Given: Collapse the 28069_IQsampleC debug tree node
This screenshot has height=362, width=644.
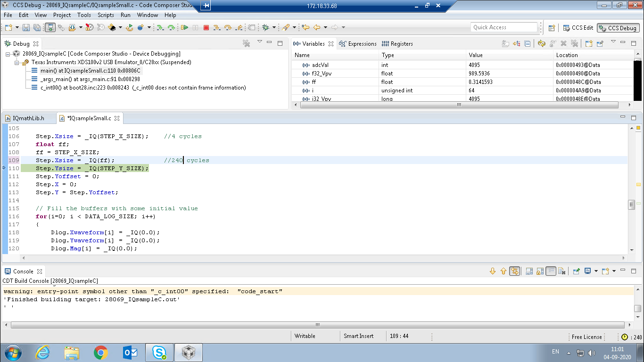Looking at the screenshot, I should [8, 54].
